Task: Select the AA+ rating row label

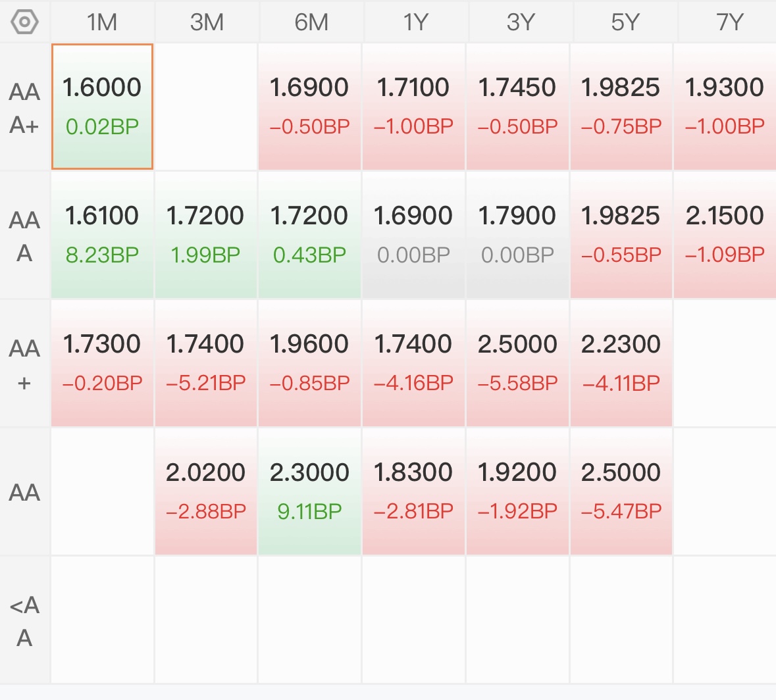Action: click(x=25, y=364)
